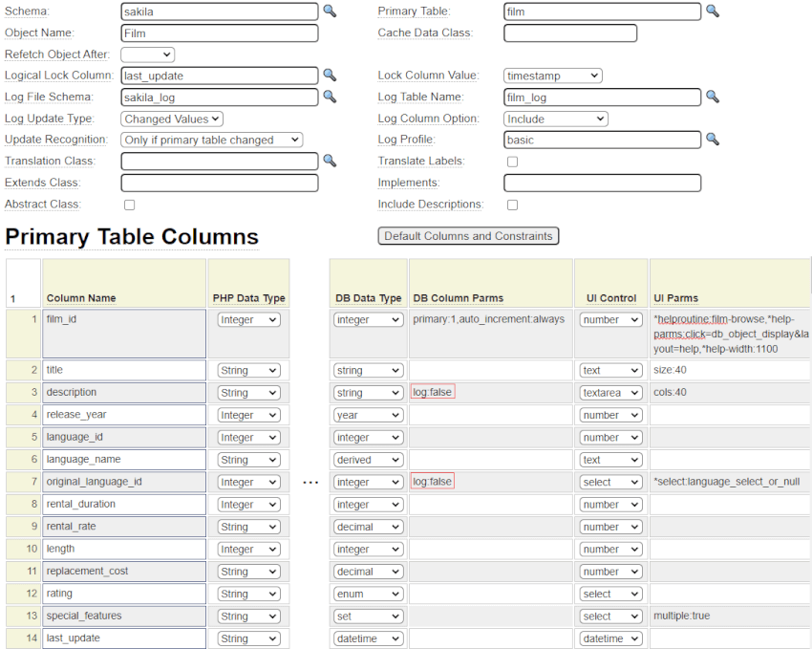Image resolution: width=812 pixels, height=649 pixels.
Task: Click the three-dot ellipsis between column groups
Action: tap(310, 483)
